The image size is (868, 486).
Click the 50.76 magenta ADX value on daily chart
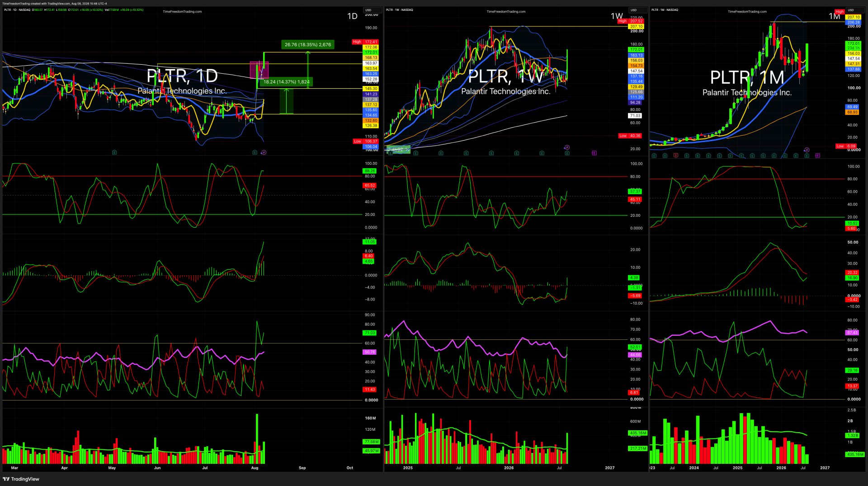370,352
